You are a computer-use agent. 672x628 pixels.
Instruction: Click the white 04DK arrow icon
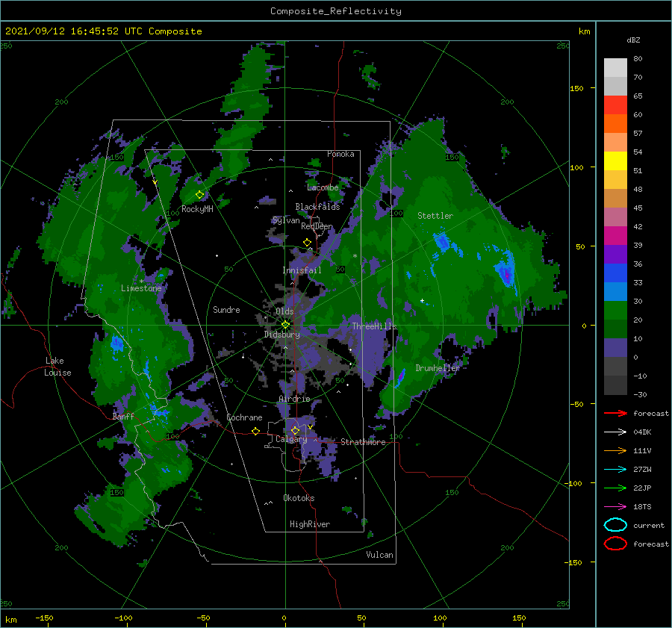click(x=615, y=432)
